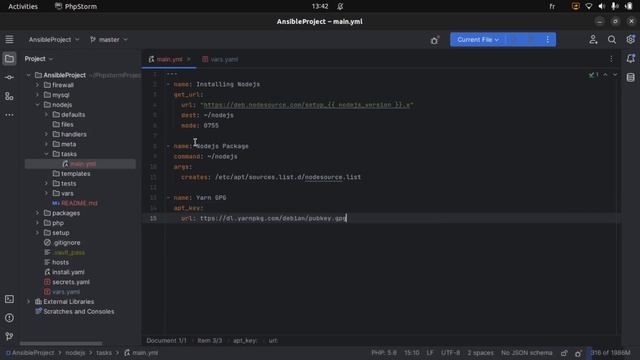Open the fr keyboard layout menu

pyautogui.click(x=552, y=6)
